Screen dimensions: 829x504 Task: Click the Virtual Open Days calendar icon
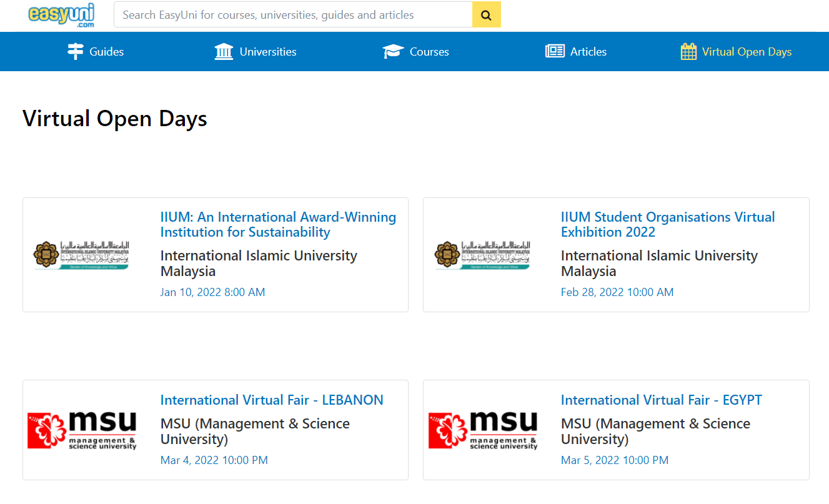[688, 51]
